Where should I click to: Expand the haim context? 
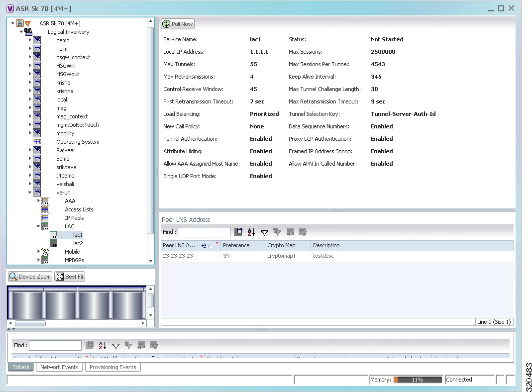pyautogui.click(x=30, y=48)
